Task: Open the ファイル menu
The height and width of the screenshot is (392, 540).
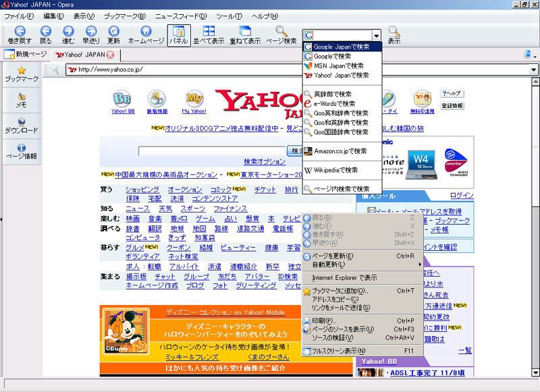Action: (x=19, y=16)
